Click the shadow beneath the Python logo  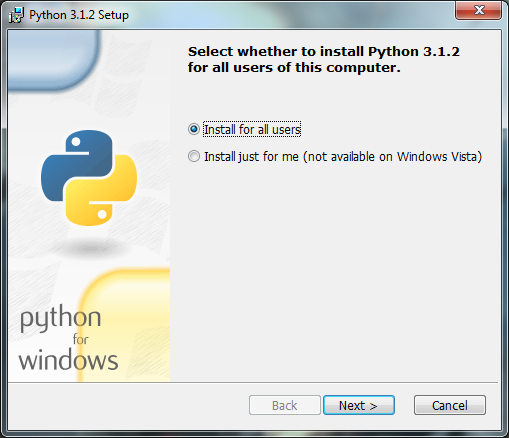90,248
